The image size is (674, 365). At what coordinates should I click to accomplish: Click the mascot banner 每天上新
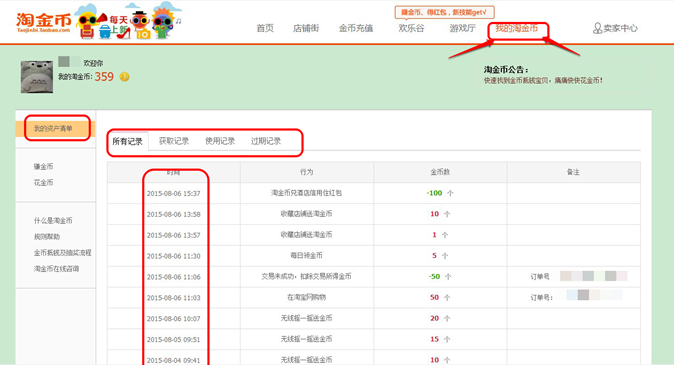click(x=129, y=21)
